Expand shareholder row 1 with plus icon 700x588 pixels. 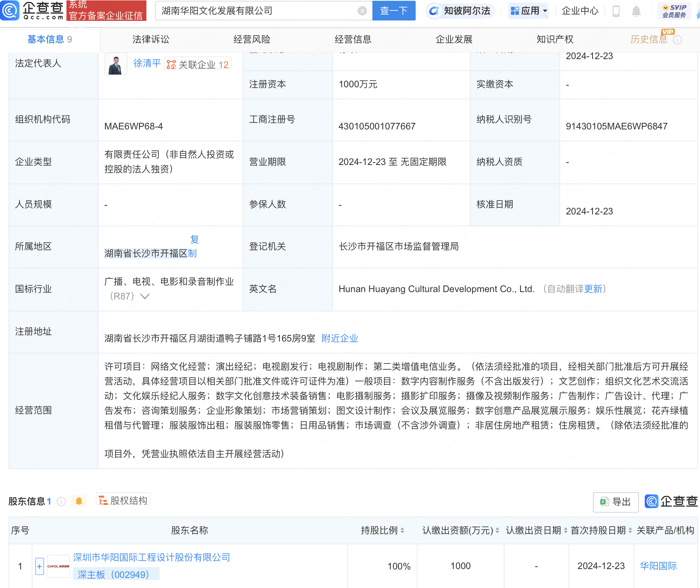(x=39, y=566)
